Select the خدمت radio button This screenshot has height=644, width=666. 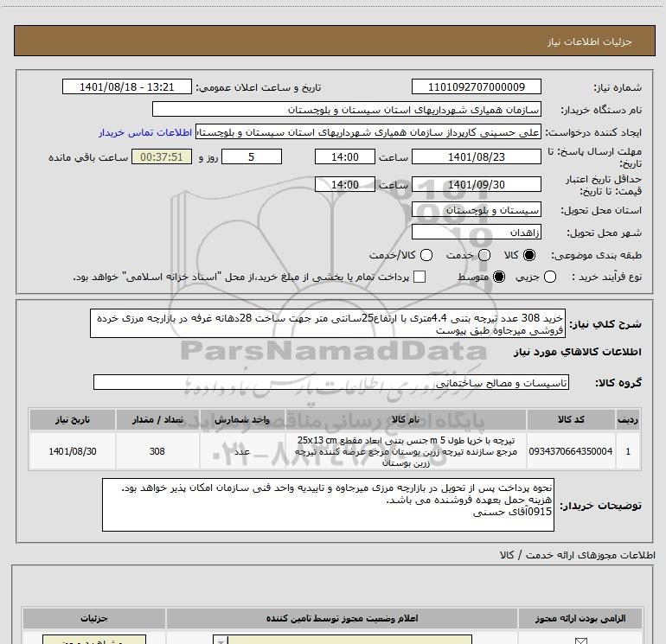tap(484, 255)
